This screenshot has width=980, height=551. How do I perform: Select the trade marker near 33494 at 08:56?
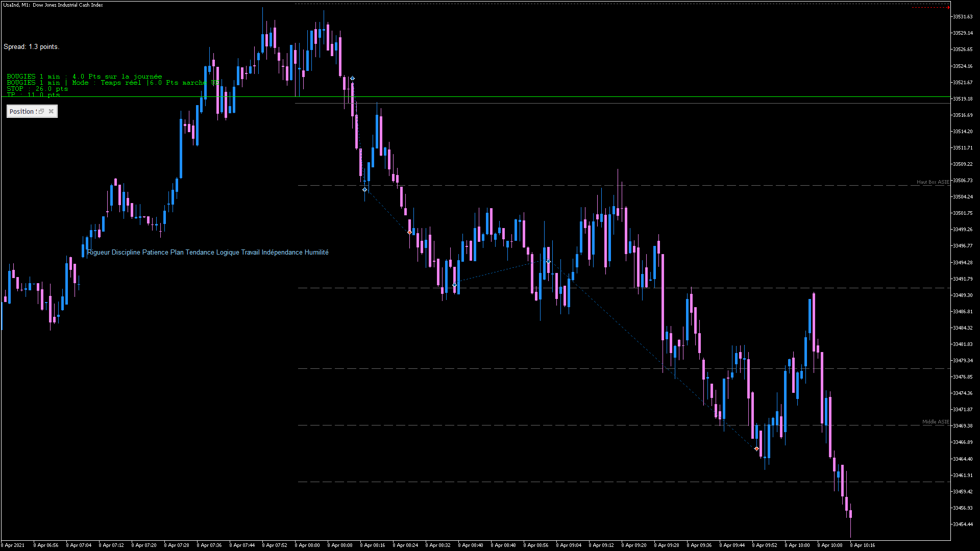[x=548, y=262]
